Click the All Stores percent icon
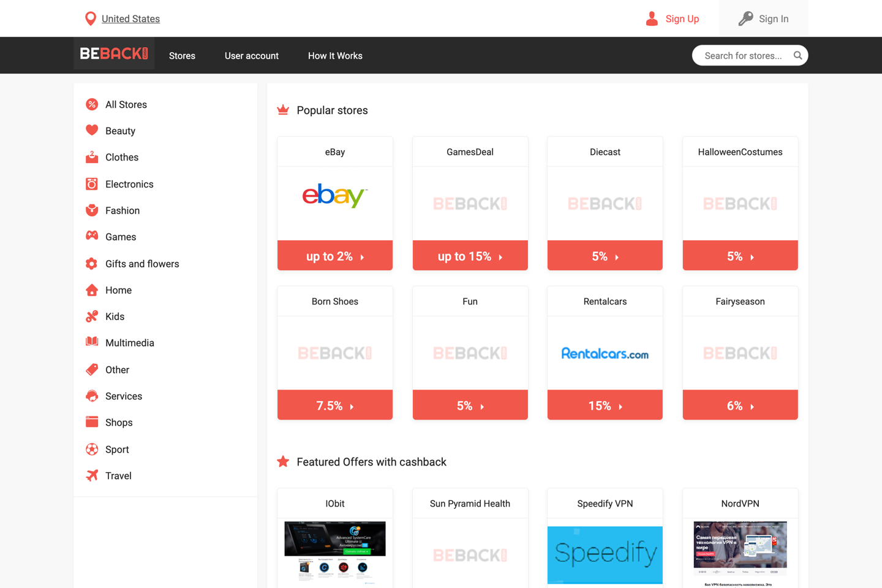Screen dimensions: 882x588 point(92,105)
